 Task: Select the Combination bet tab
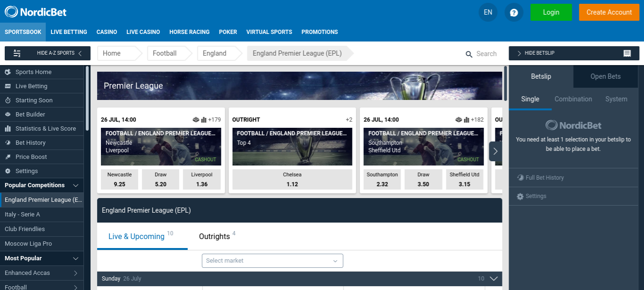573,99
